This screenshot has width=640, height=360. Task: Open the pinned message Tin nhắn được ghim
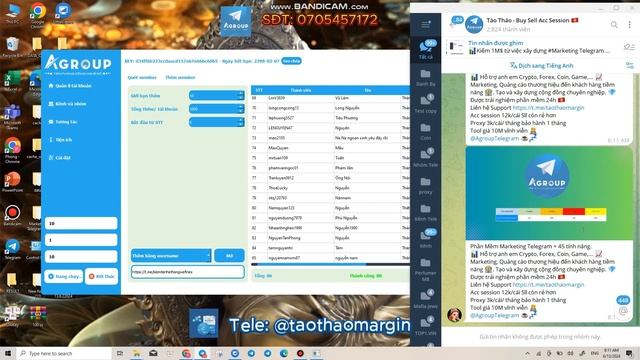coord(539,47)
